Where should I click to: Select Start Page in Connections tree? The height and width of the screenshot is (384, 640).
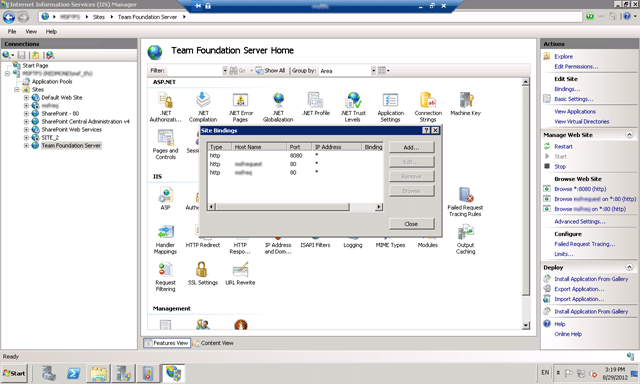click(35, 65)
